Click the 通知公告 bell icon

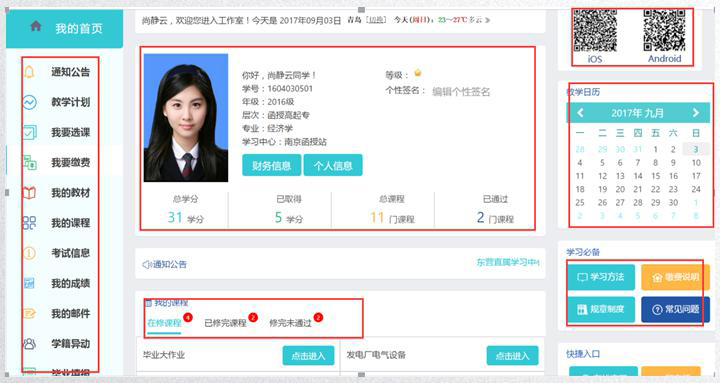[29, 72]
